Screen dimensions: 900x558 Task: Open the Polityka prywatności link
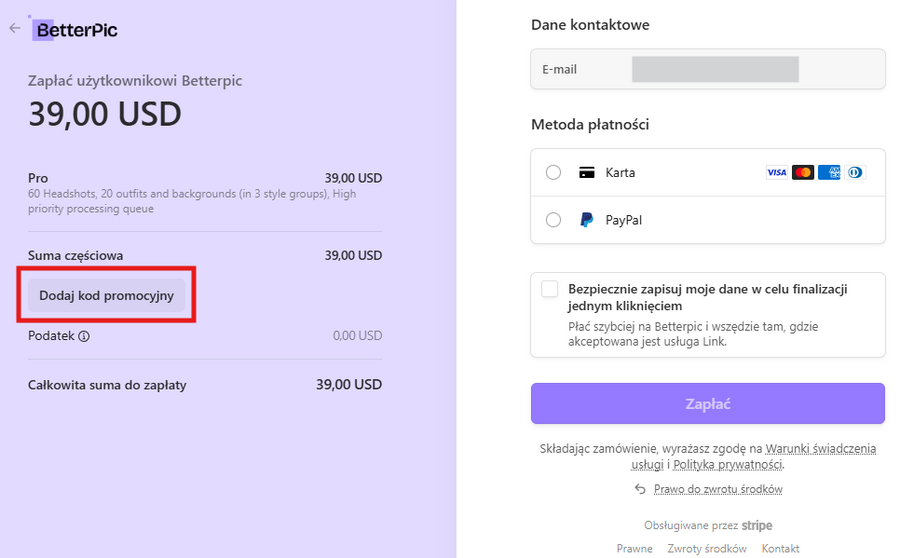(x=727, y=465)
